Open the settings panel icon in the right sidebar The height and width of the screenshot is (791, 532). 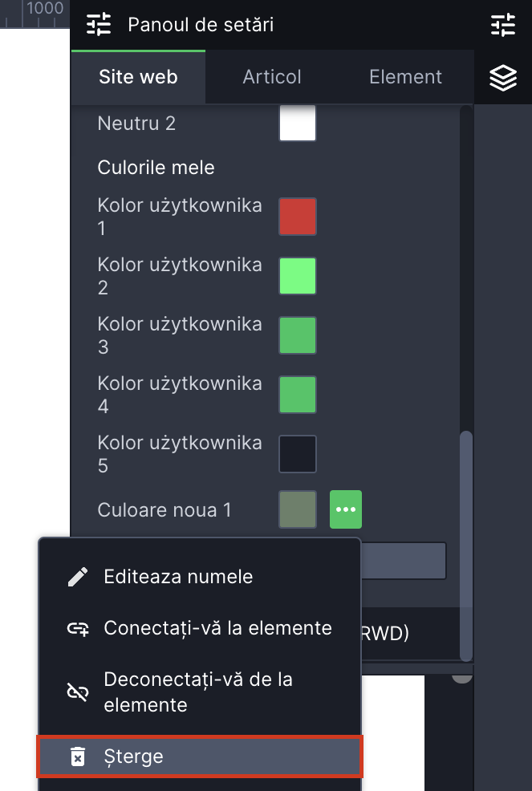coord(503,25)
